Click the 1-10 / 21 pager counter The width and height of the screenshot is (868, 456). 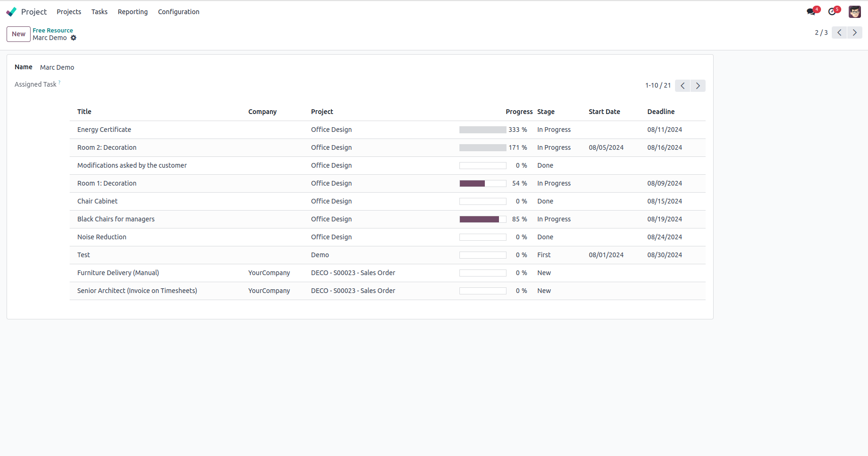click(x=658, y=86)
